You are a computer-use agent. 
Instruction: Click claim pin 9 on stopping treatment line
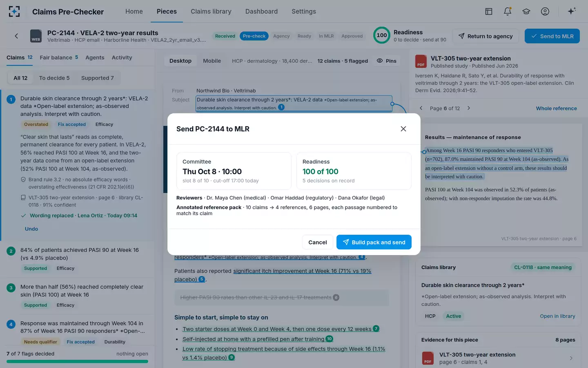[x=232, y=357]
